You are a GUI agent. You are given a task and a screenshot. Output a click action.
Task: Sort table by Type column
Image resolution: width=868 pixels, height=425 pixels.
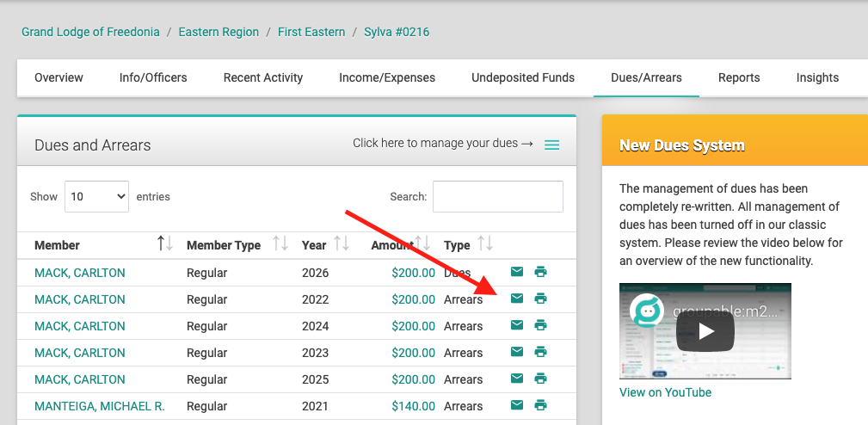485,244
